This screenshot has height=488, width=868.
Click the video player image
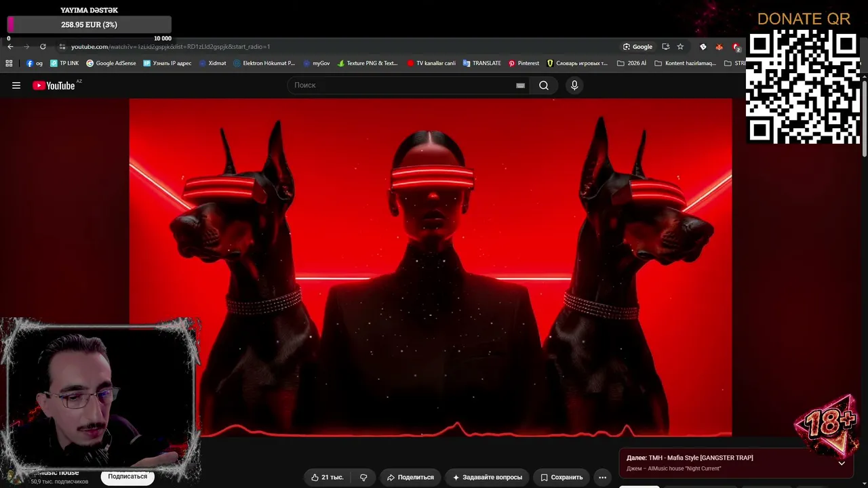[431, 268]
